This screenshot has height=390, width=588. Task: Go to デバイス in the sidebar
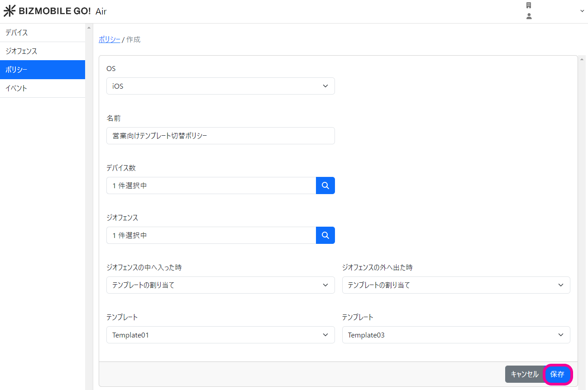(x=43, y=33)
